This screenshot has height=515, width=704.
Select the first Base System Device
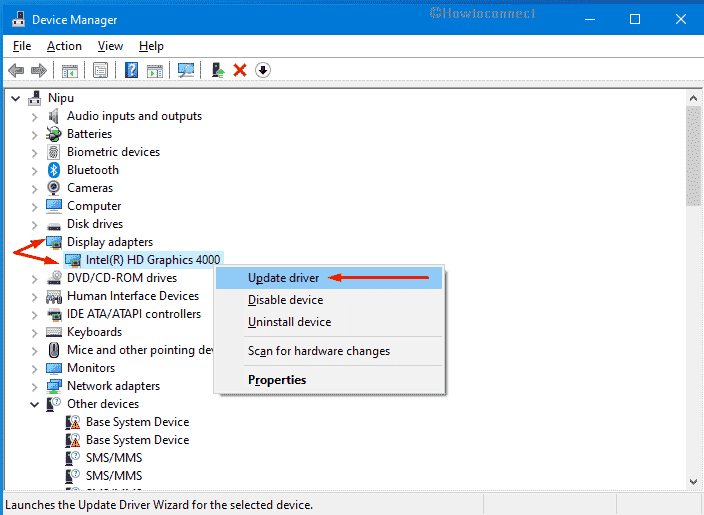click(x=137, y=422)
